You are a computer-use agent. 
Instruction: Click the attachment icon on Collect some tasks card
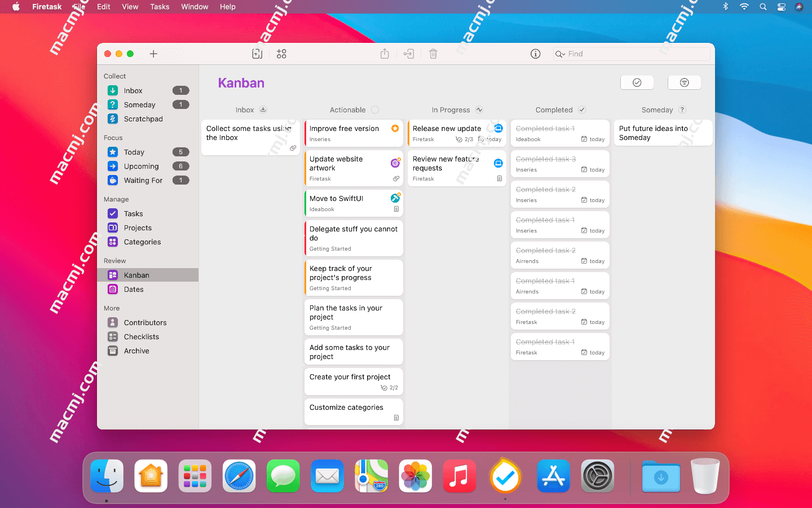pos(293,148)
